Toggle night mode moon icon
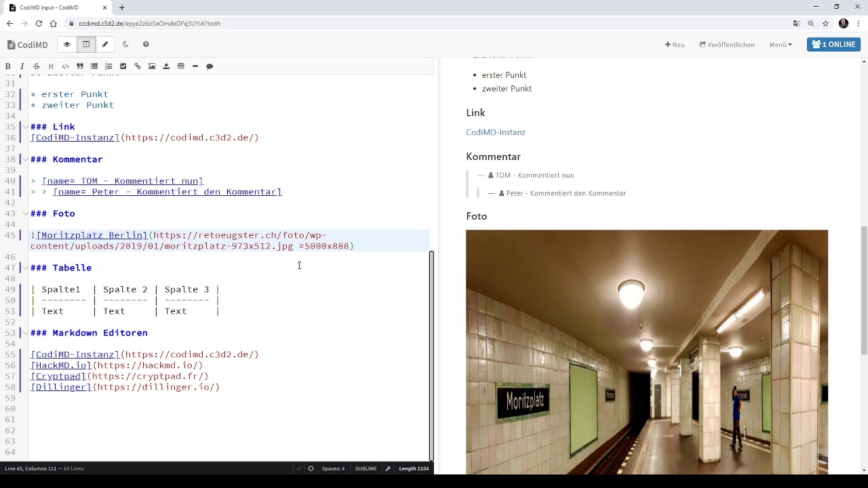 pos(125,44)
